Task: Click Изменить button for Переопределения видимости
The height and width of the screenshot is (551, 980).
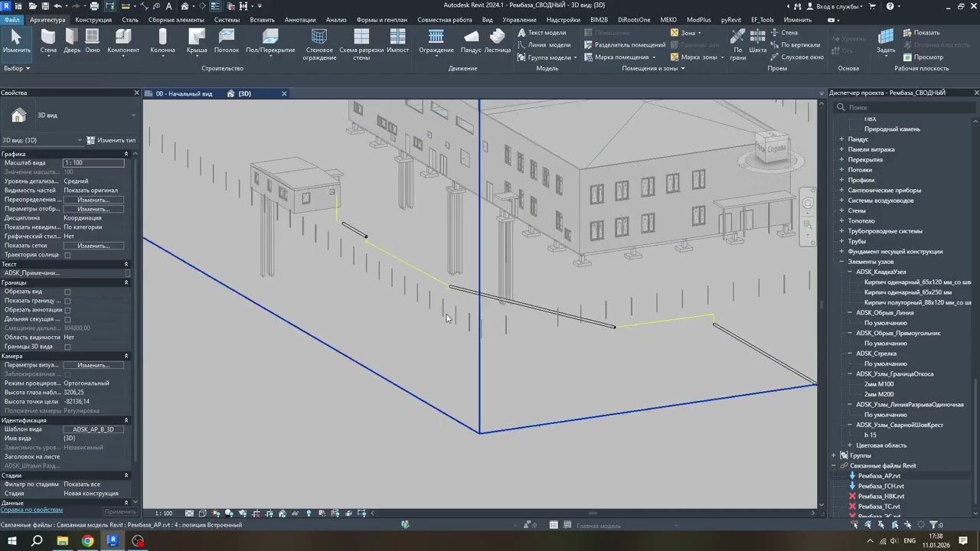Action: 93,200
